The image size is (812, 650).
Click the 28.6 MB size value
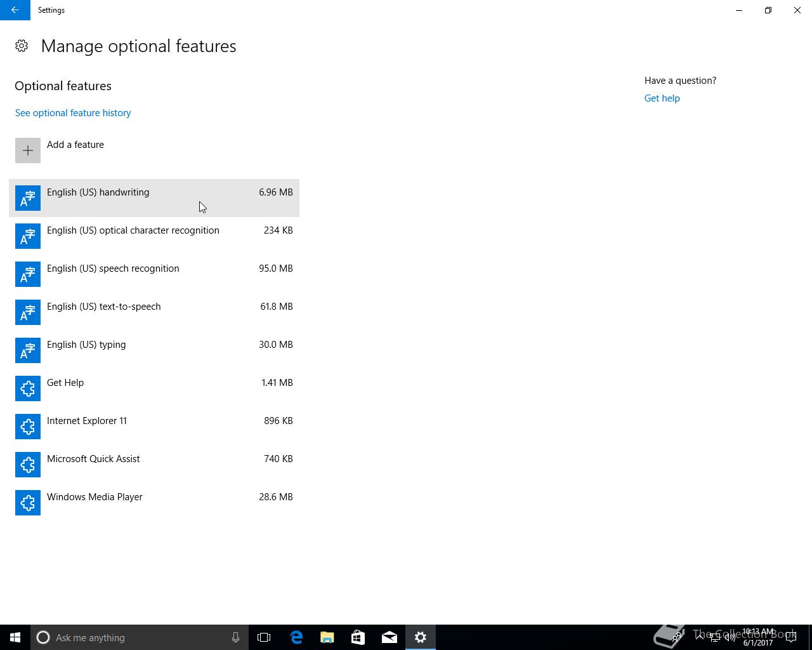(276, 497)
